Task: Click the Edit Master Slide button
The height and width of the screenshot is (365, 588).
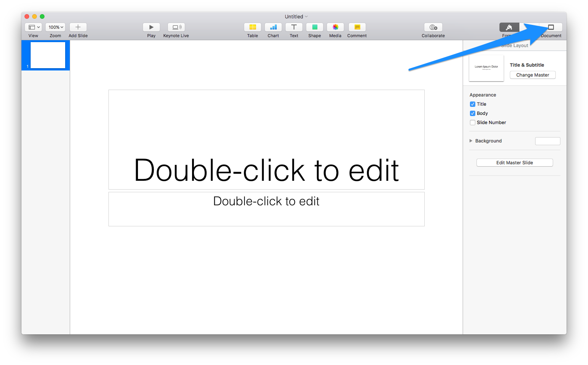Action: click(x=514, y=162)
